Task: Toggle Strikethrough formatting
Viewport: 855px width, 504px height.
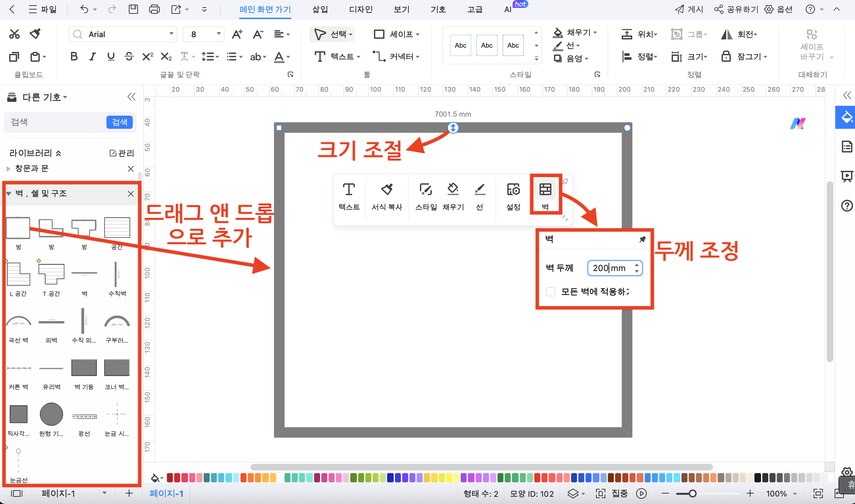Action: 129,57
